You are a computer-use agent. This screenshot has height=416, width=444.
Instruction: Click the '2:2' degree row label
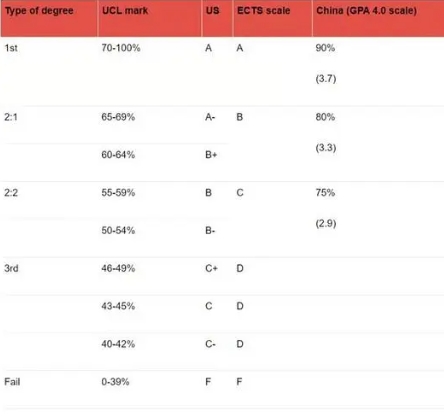(11, 193)
